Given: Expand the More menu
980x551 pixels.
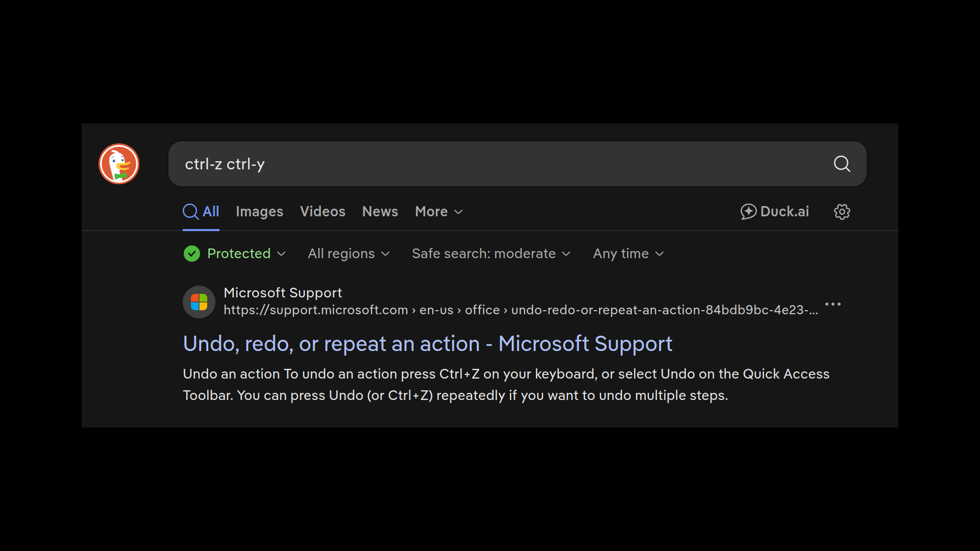Looking at the screenshot, I should [439, 212].
